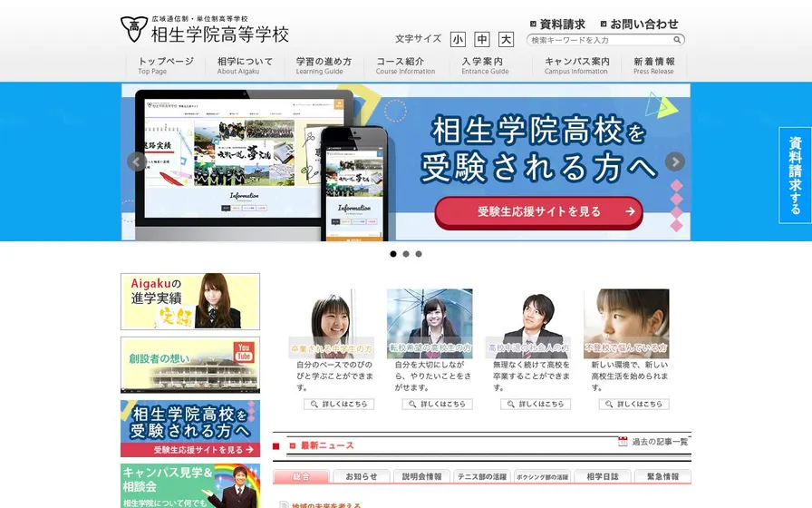Select the third carousel dot
This screenshot has width=812, height=508.
point(419,254)
